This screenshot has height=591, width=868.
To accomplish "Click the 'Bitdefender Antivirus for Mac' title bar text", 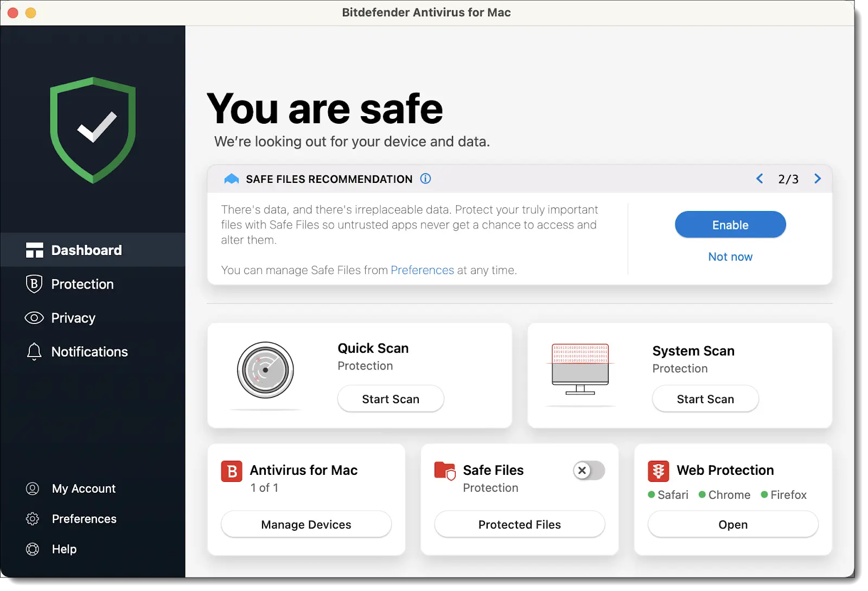I will (x=426, y=12).
